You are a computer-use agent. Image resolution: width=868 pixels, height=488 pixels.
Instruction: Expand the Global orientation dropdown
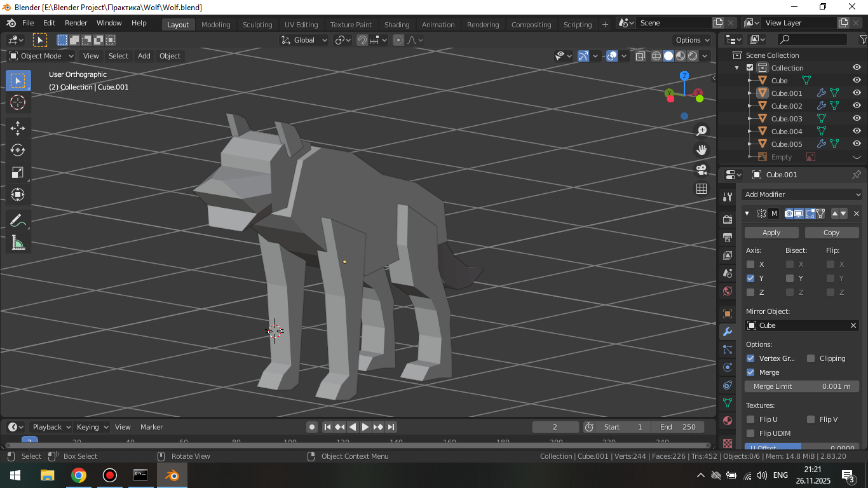(x=304, y=40)
